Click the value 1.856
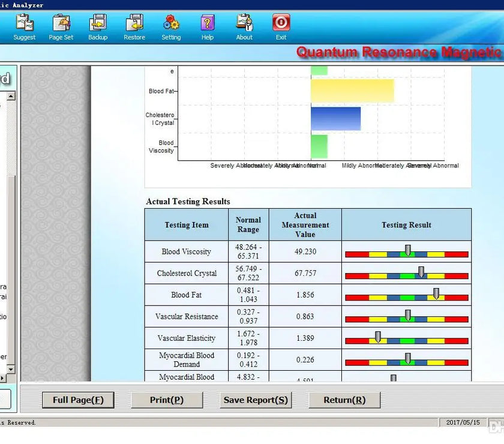The width and height of the screenshot is (504, 444). coord(305,295)
